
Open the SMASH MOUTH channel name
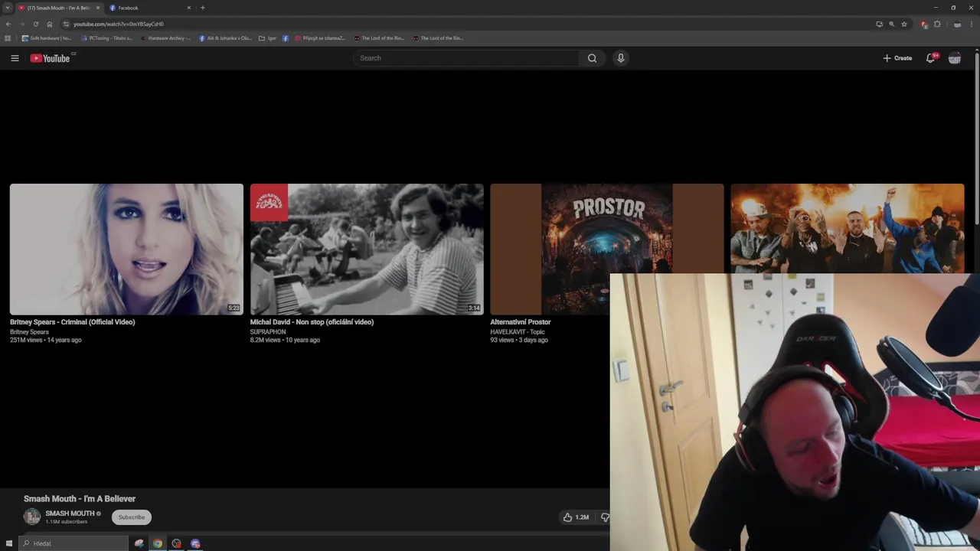click(x=70, y=514)
